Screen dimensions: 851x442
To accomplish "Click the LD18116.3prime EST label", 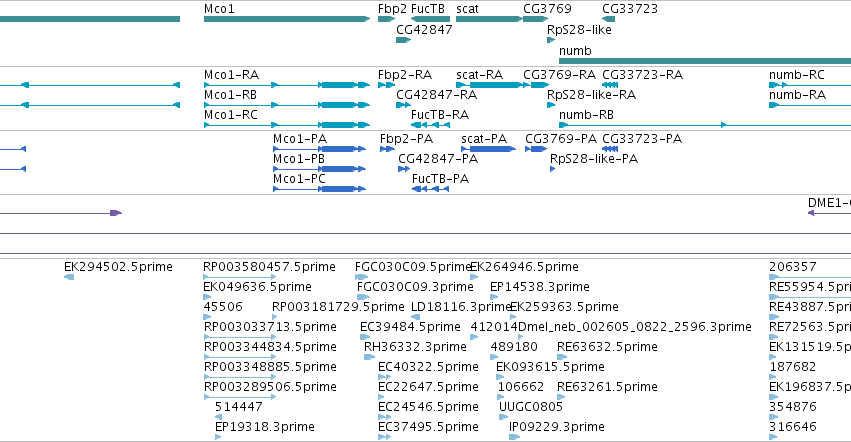I will [461, 306].
